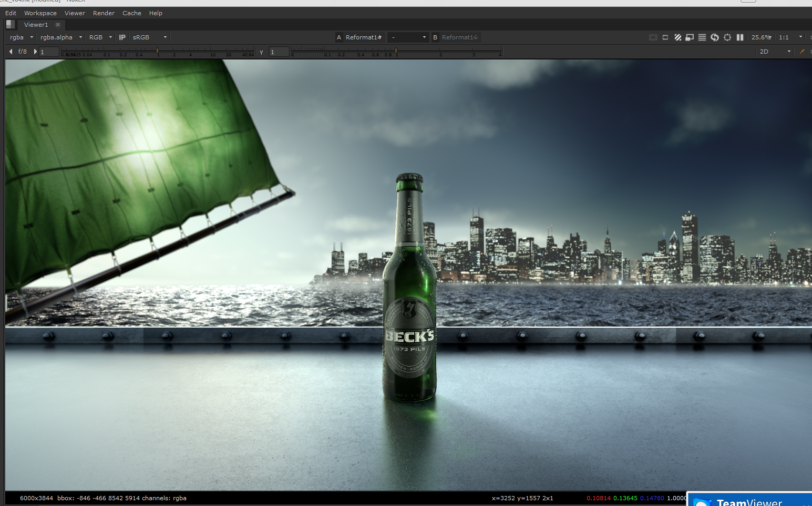Click the Beck's bottle in the viewer
The image size is (812, 506).
click(409, 288)
